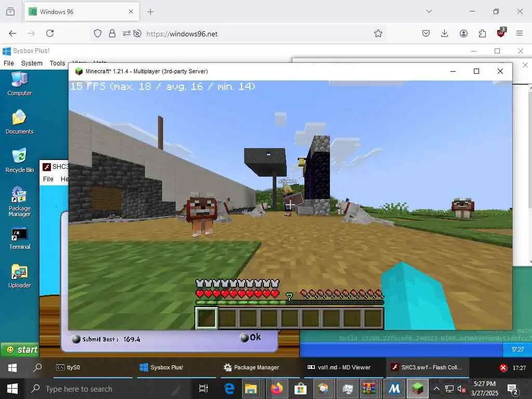Open the Recycle Bin icon

pos(19,161)
